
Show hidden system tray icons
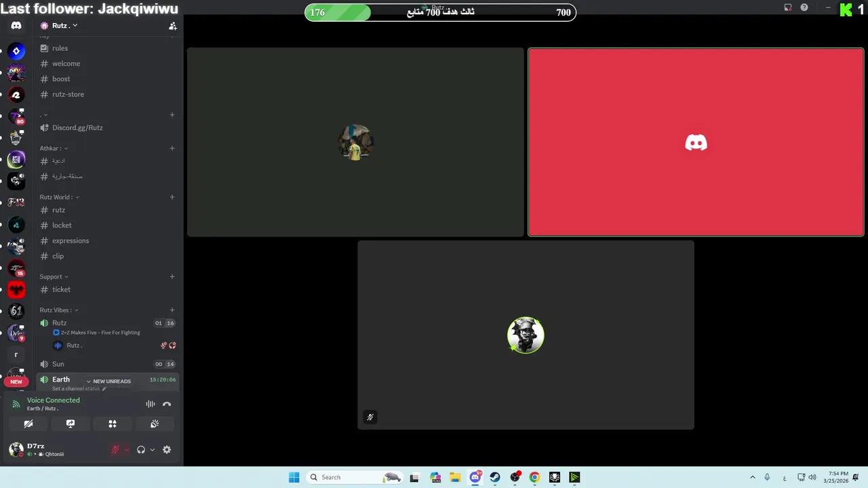pyautogui.click(x=752, y=477)
